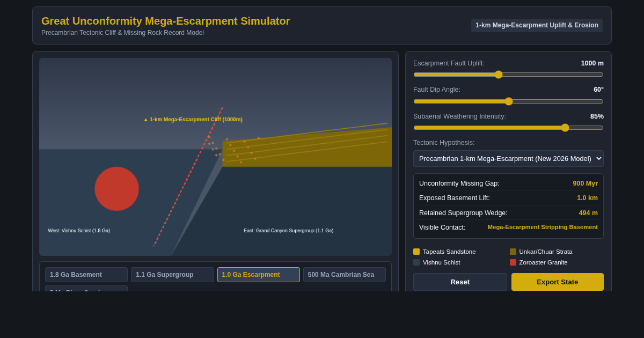644x338 pixels.
Task: Click the East: Grand Canyon Supergroup label
Action: tap(289, 231)
